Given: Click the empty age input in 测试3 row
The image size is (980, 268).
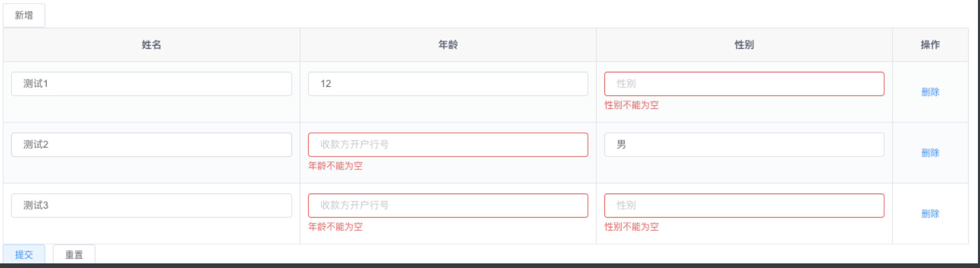Looking at the screenshot, I should [447, 205].
